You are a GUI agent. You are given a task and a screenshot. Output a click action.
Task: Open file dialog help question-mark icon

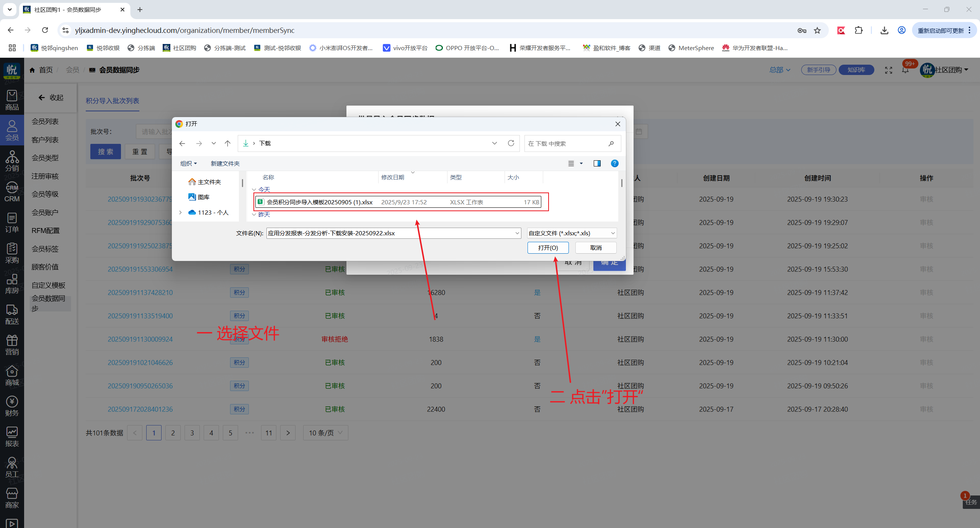point(614,163)
